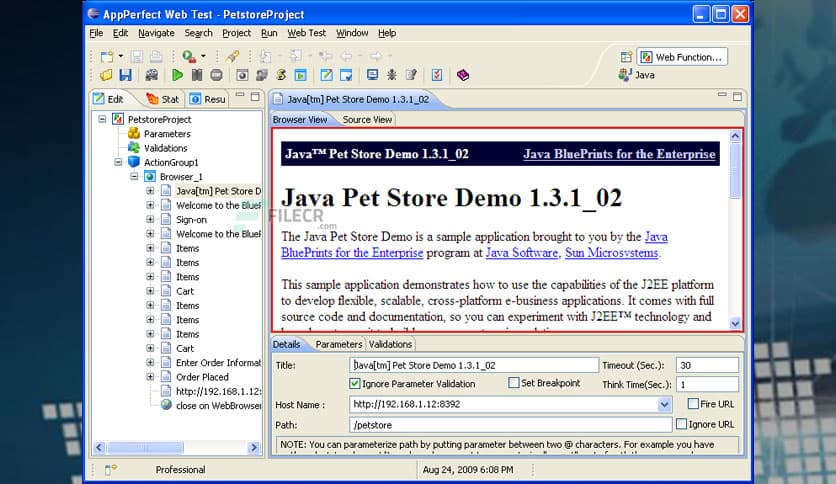836x484 pixels.
Task: Switch to the Java perspective
Action: (637, 75)
